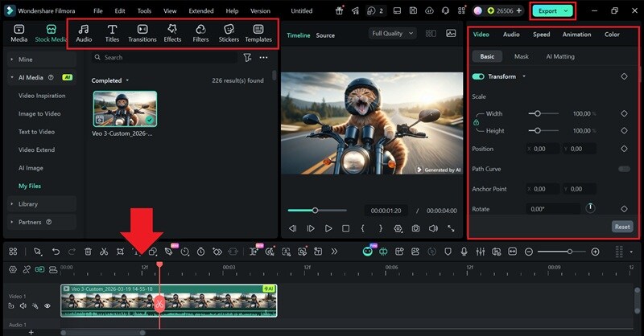This screenshot has height=336, width=644.
Task: Start voiceover with the microphone icon
Action: point(464,252)
